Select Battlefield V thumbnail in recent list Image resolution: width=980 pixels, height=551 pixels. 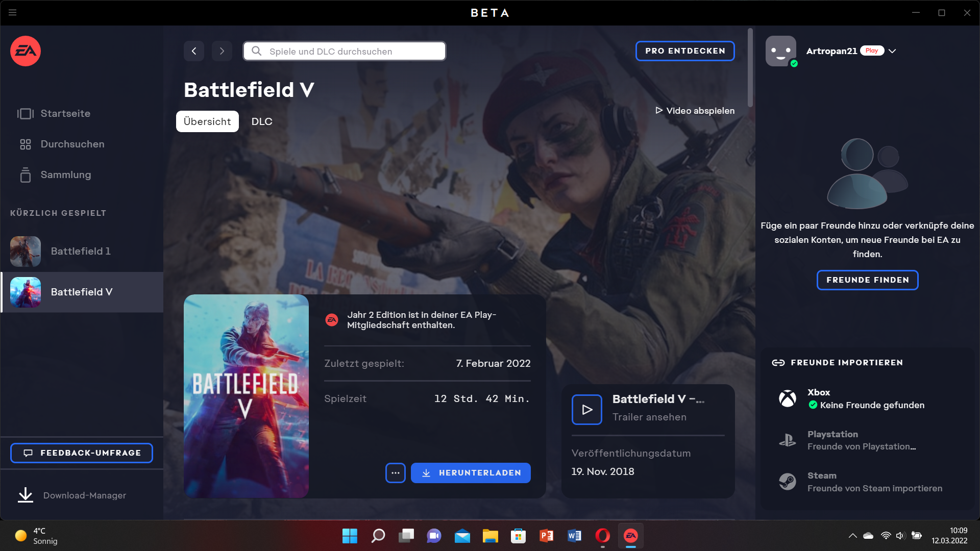click(26, 292)
